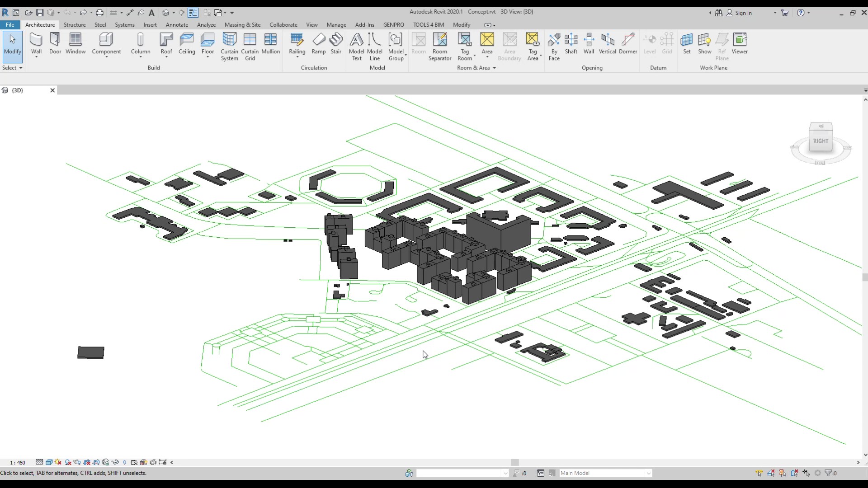This screenshot has height=488, width=868.
Task: Click the RIGHT face of the ViewCube
Action: point(820,141)
